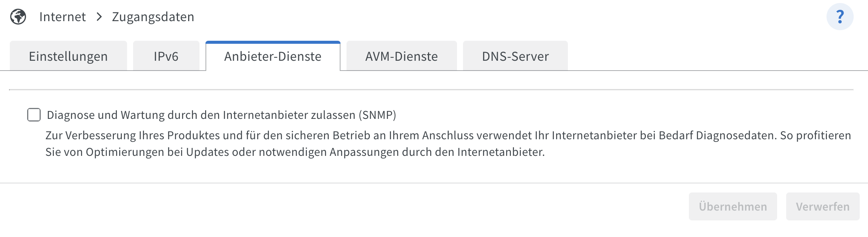The height and width of the screenshot is (237, 868).
Task: Click the word '(SNMP)' in the label
Action: (x=377, y=115)
